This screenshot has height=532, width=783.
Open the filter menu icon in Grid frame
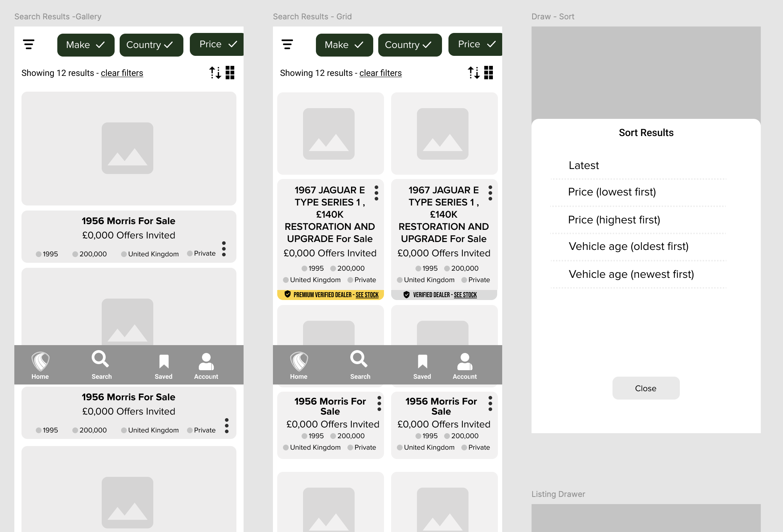point(287,44)
